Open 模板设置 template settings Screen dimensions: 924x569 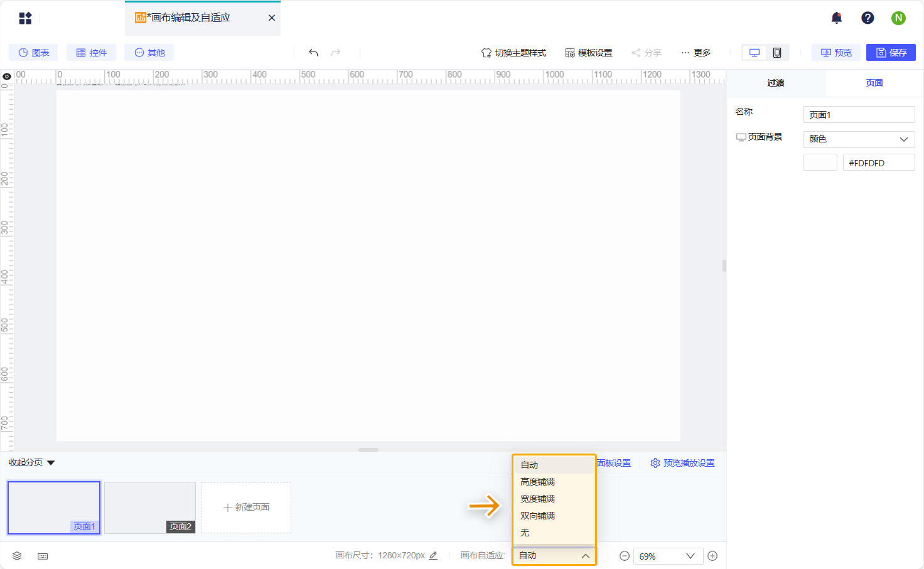[589, 53]
